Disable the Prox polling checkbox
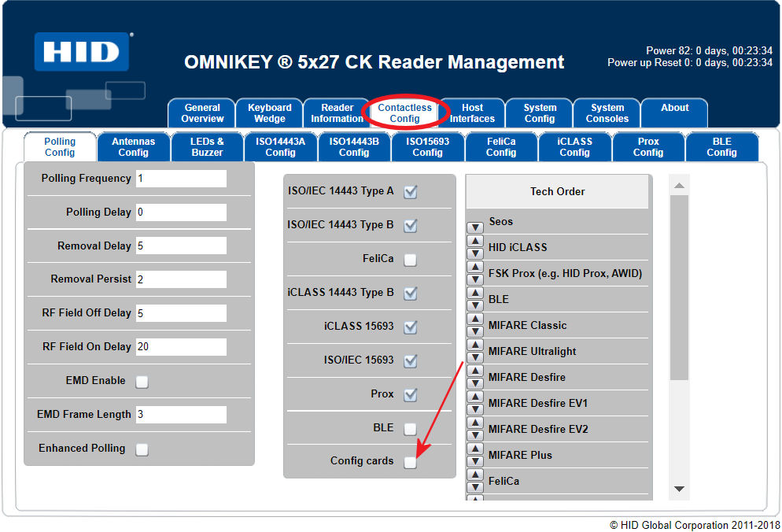Viewport: 782px width, 532px height. (x=411, y=395)
